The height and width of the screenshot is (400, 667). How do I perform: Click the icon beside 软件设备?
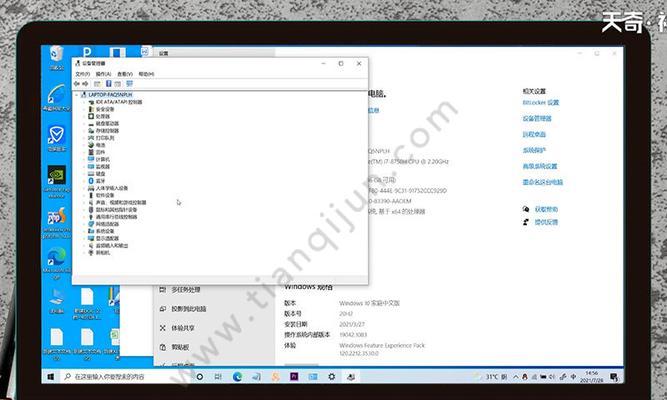(91, 195)
